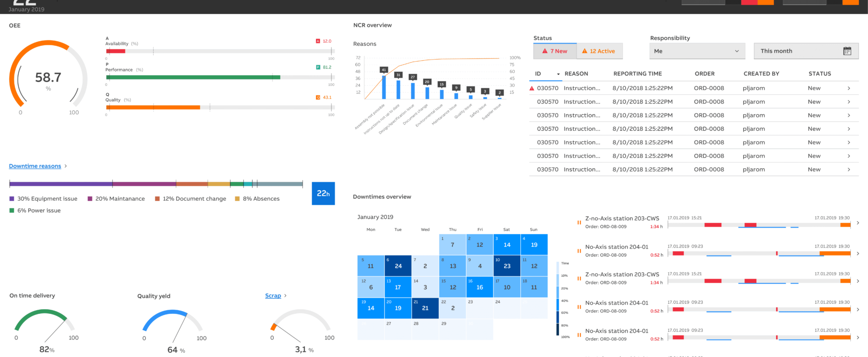Open the Responsibility dropdown showing Me
Image resolution: width=868 pixels, height=357 pixels.
[x=697, y=51]
